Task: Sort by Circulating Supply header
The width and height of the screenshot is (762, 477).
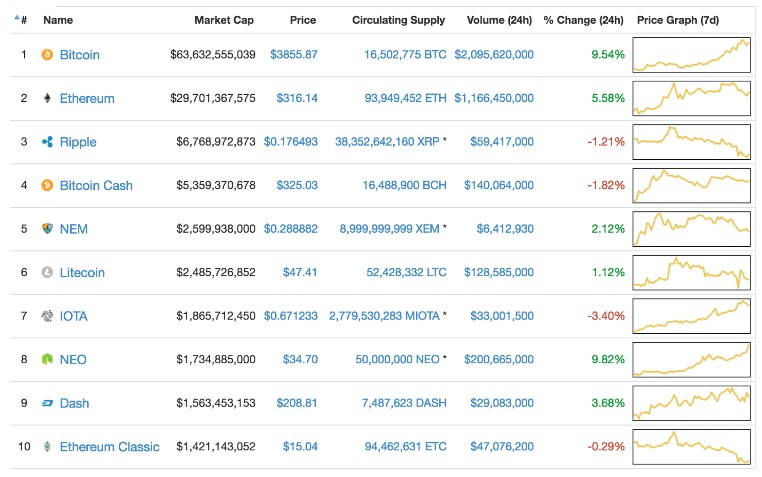Action: pyautogui.click(x=398, y=20)
